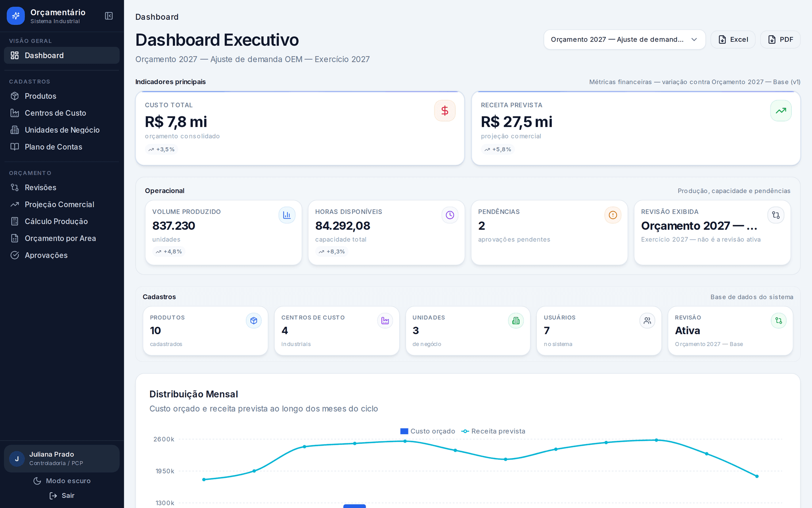Toggle Receita prevista series in chart legend
This screenshot has width=812, height=508.
point(494,431)
